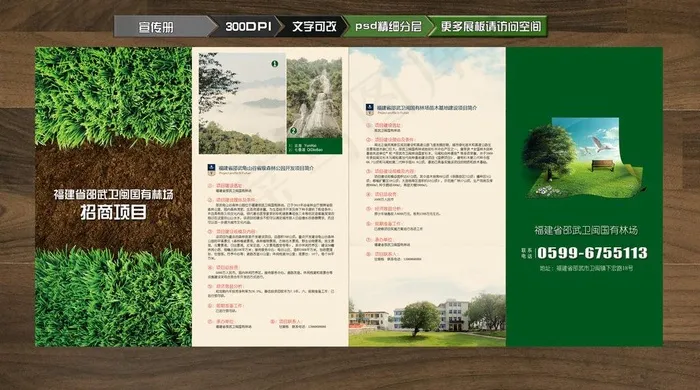Click 项目建设规模及内容 heading in forest park panel
Screen dimensions: 700x390
click(x=237, y=232)
